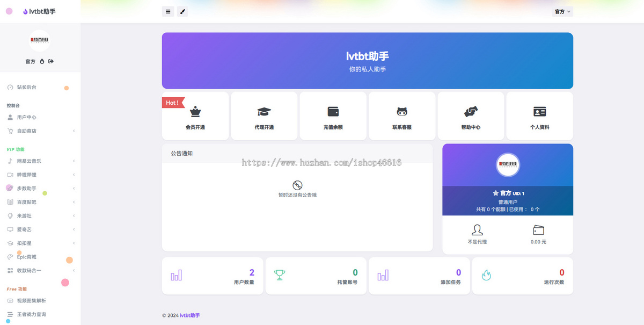Viewport: 644px width, 325px height.
Task: Click the crown icon for 会员开通
Action: [195, 112]
